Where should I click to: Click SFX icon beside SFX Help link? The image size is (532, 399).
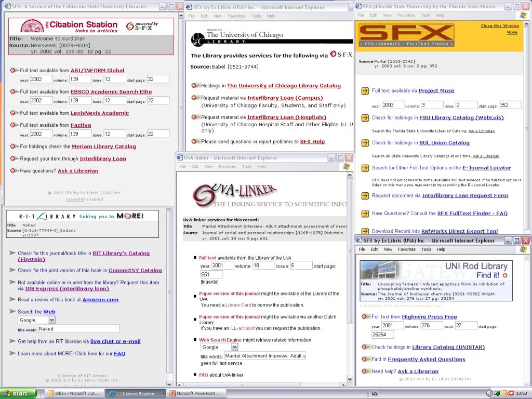tap(195, 141)
